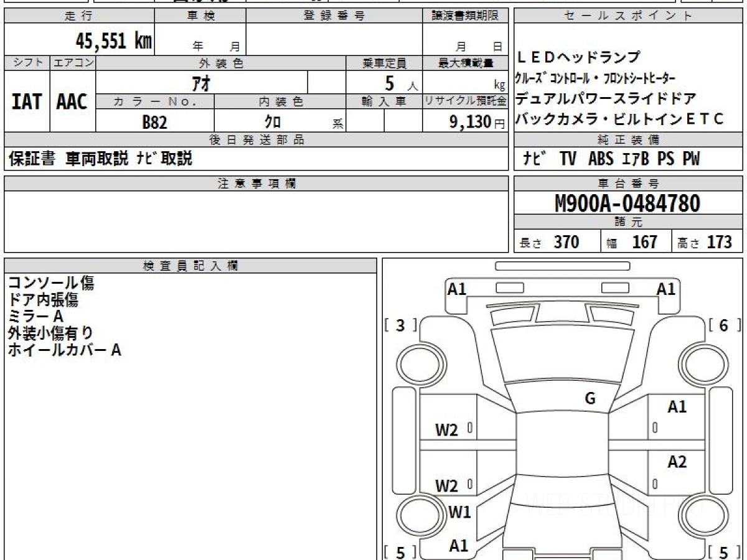Select color code B82
This screenshot has width=747, height=560.
click(x=155, y=123)
